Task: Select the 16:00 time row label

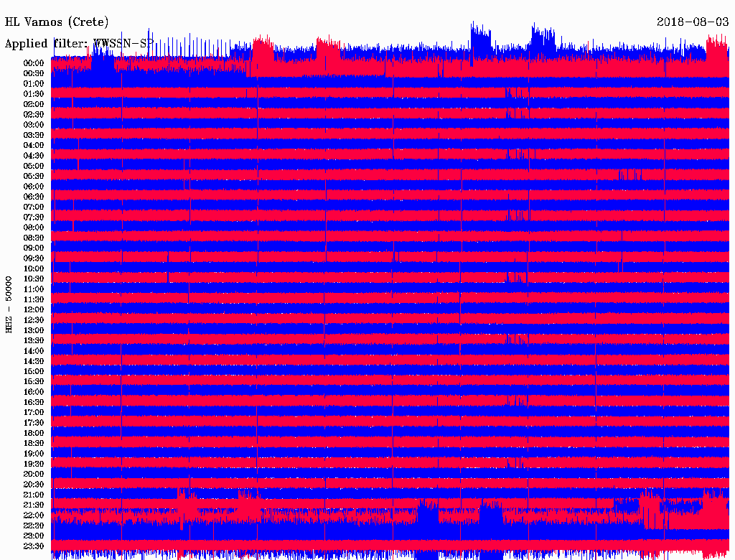Action: point(34,392)
